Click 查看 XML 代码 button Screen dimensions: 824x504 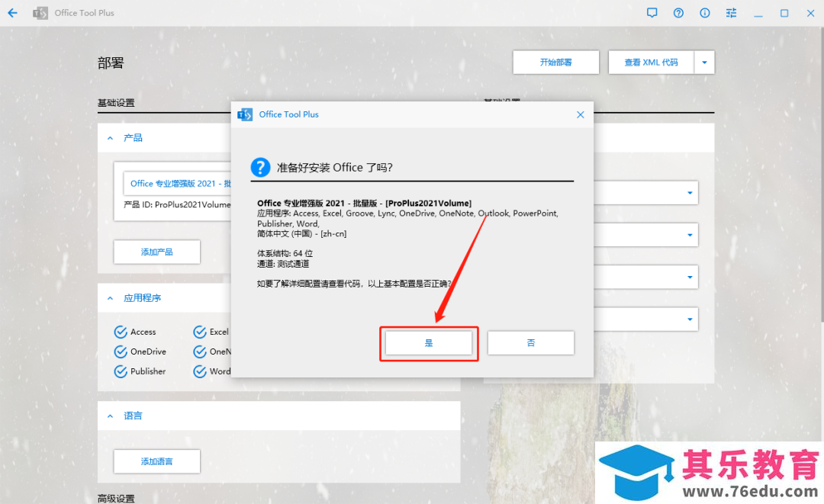pos(651,62)
